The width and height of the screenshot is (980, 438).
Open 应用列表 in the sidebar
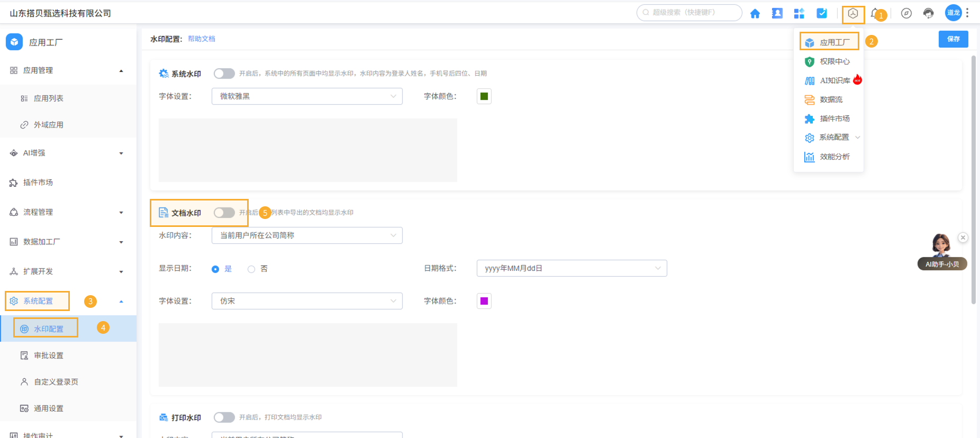coord(68,98)
